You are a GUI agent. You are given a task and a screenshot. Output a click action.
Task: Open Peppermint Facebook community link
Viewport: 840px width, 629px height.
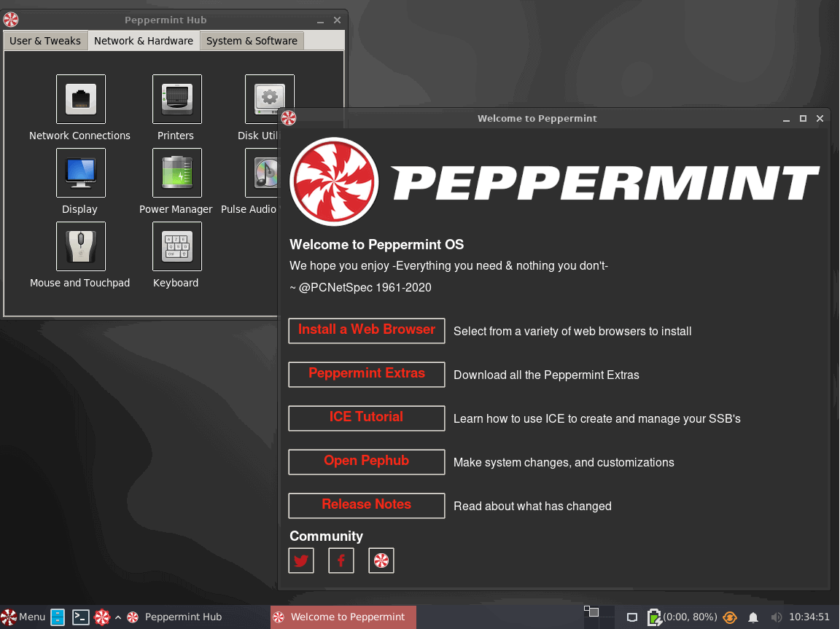(x=341, y=560)
